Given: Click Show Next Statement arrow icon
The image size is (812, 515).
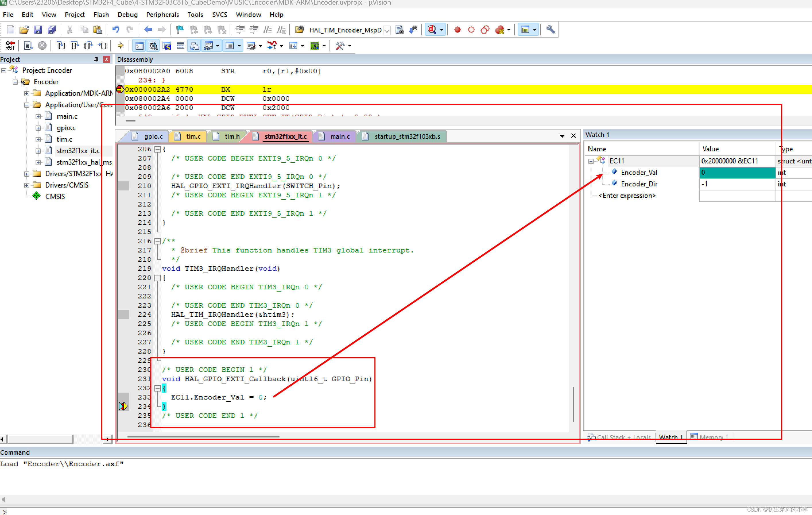Looking at the screenshot, I should click(x=120, y=46).
